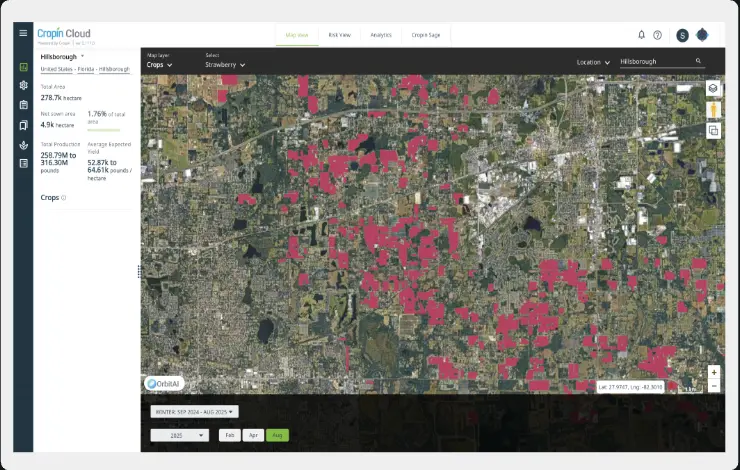Open the notifications bell

tap(641, 35)
